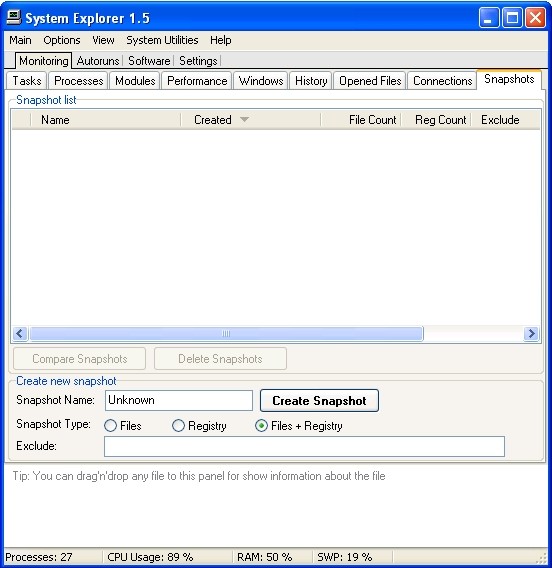552x568 pixels.
Task: Open the Performance tab
Action: [x=197, y=81]
